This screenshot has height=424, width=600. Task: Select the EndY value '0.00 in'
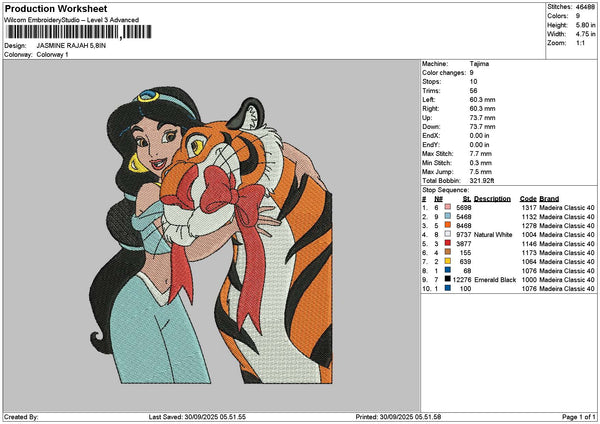pos(479,145)
